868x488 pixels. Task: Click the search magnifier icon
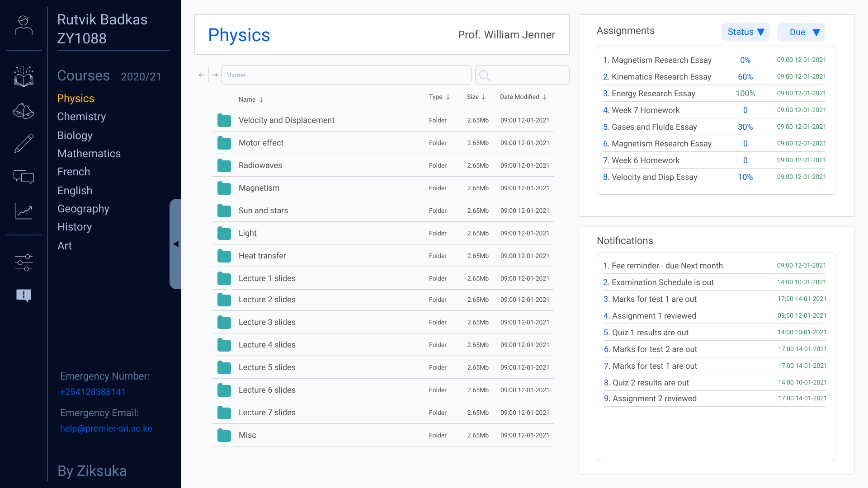pyautogui.click(x=485, y=75)
